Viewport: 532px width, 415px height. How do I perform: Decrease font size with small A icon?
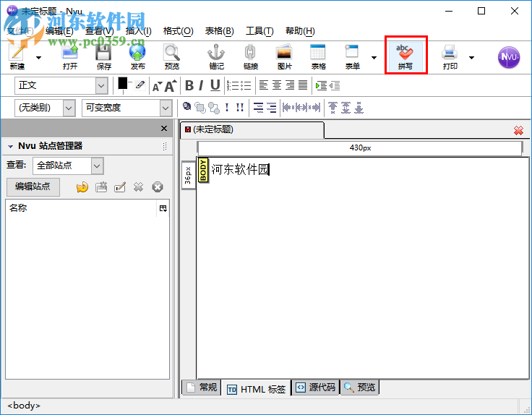pos(157,87)
